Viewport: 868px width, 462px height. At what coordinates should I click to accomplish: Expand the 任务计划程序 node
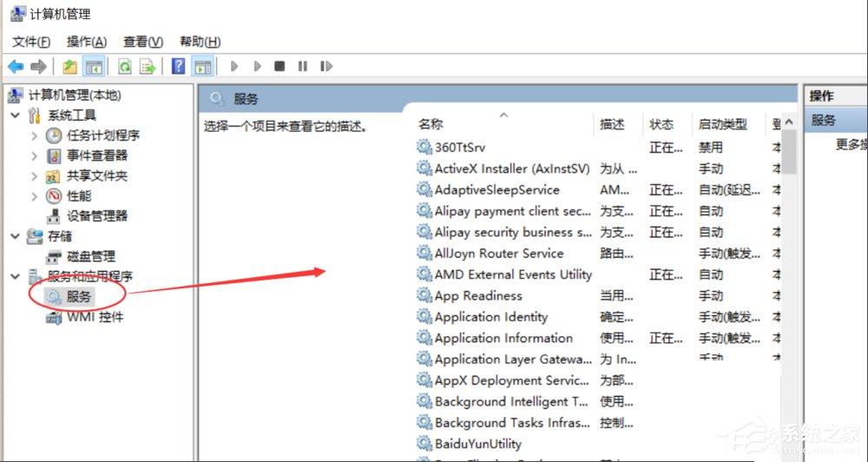tap(35, 135)
